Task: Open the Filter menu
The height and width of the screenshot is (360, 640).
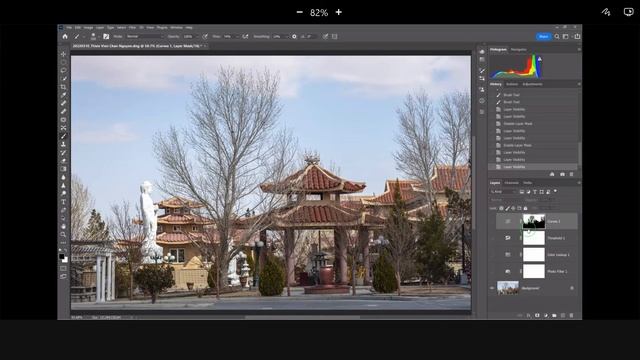Action: point(132,28)
